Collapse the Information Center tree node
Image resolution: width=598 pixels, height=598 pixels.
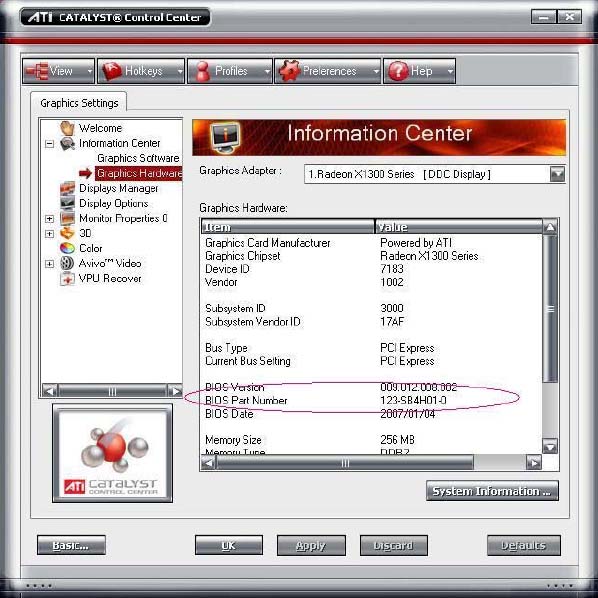[x=49, y=144]
